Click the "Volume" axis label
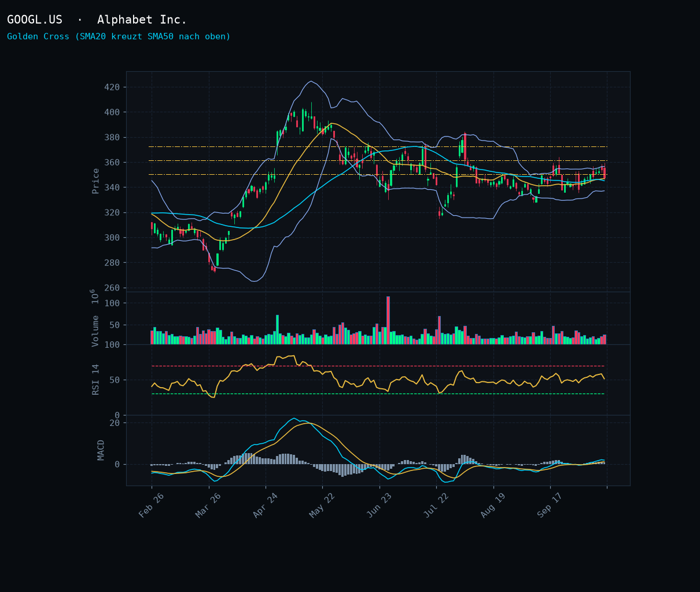700x592 pixels. (95, 331)
